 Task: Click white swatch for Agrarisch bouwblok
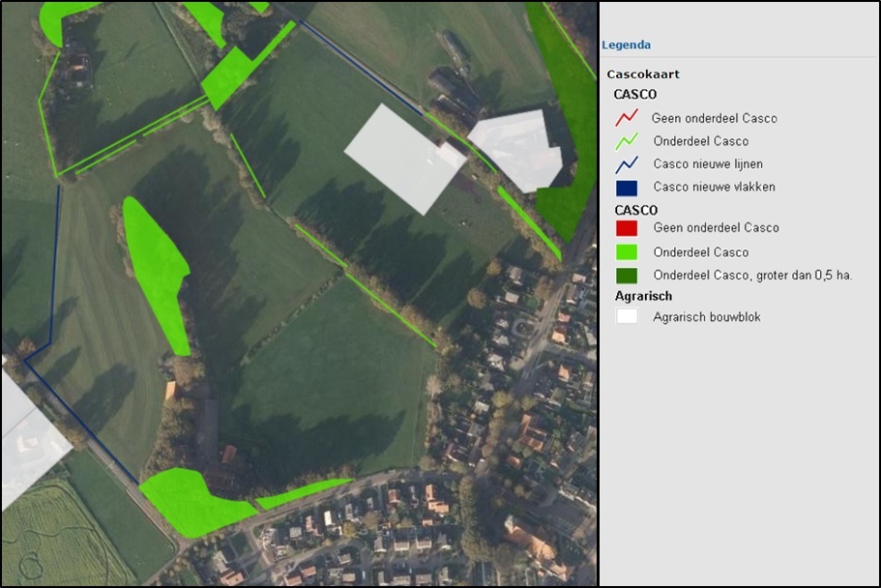pos(627,316)
